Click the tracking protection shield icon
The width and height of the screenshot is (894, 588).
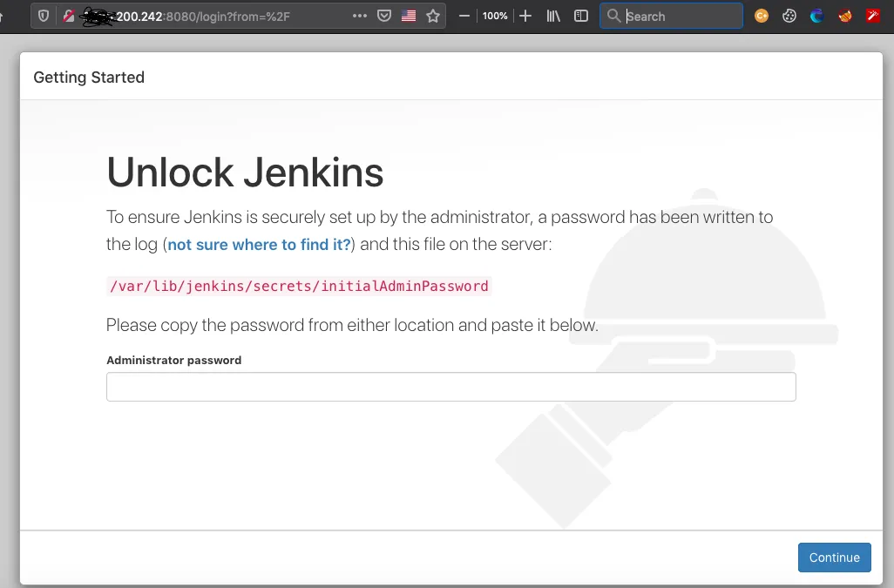coord(43,16)
